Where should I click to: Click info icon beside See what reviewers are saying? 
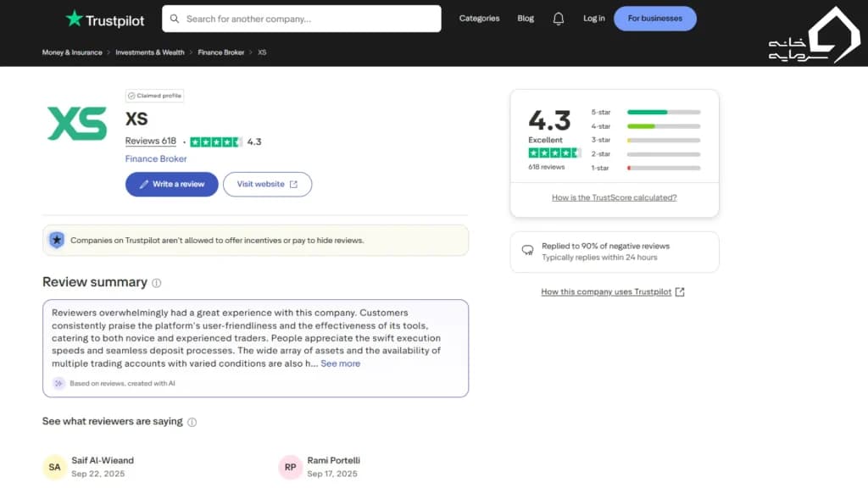click(x=192, y=422)
